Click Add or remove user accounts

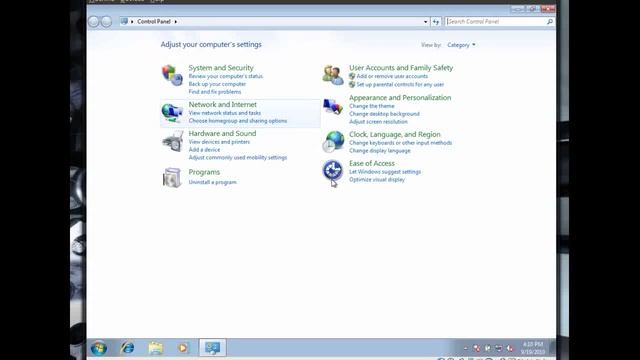pos(392,76)
